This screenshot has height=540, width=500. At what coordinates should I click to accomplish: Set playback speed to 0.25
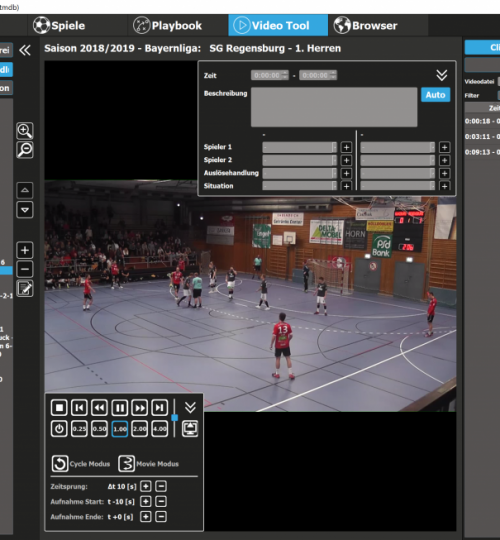79,429
